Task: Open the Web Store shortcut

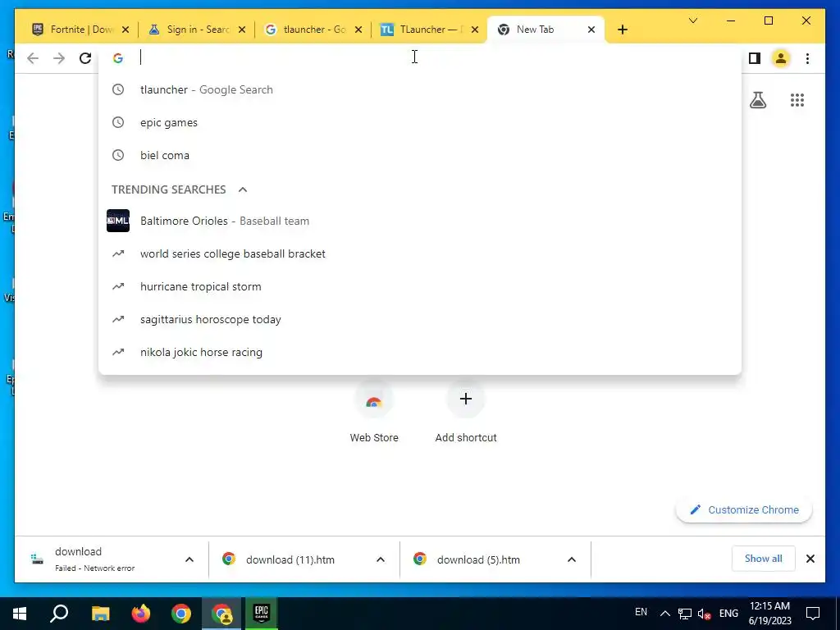Action: pyautogui.click(x=374, y=413)
